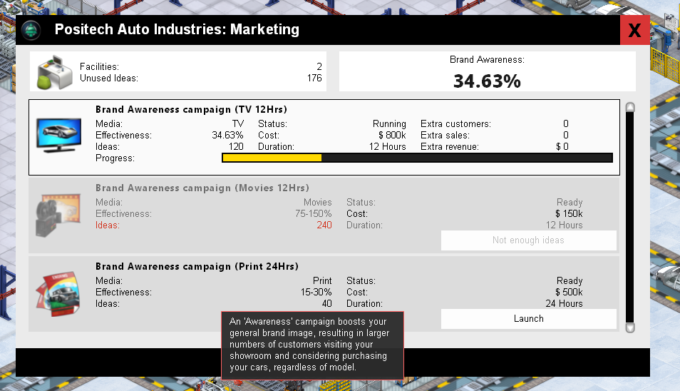Click the Facilities count label
The width and height of the screenshot is (680, 391).
(99, 67)
